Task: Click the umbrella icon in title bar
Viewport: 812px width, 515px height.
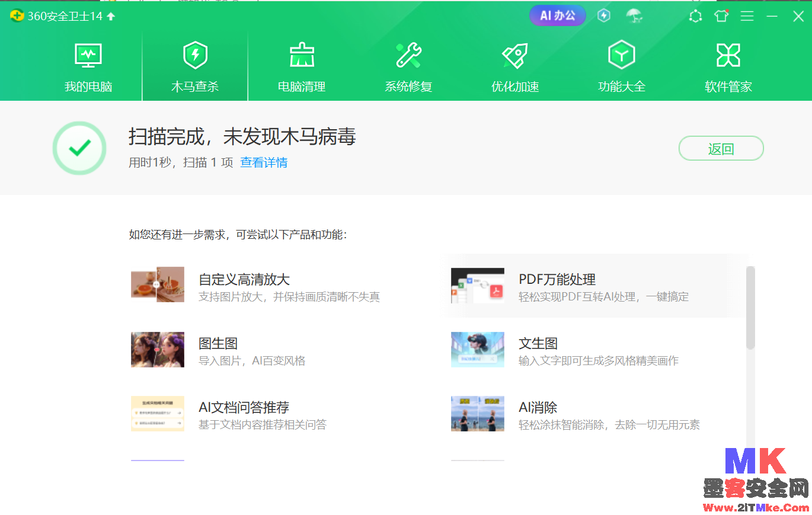Action: 635,16
